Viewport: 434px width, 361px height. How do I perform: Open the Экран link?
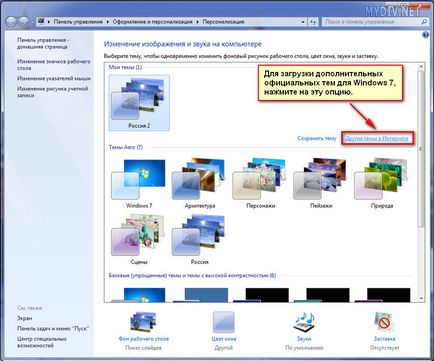tap(25, 318)
